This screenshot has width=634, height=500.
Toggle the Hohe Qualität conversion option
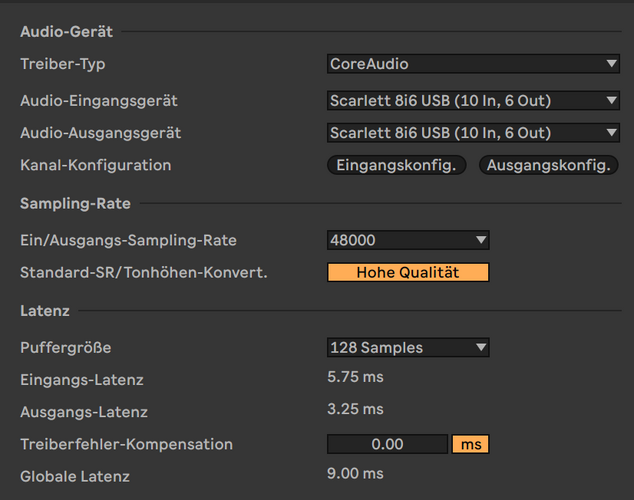pos(408,272)
